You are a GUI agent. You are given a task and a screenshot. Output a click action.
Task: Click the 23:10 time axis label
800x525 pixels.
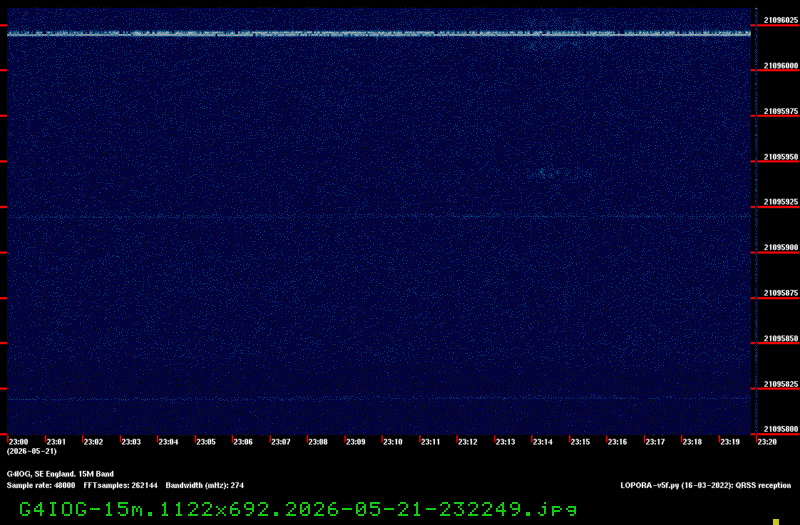(393, 442)
